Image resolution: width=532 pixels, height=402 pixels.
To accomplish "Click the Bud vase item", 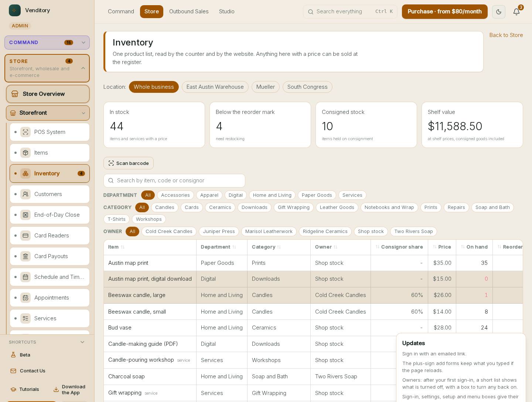I will tap(120, 328).
